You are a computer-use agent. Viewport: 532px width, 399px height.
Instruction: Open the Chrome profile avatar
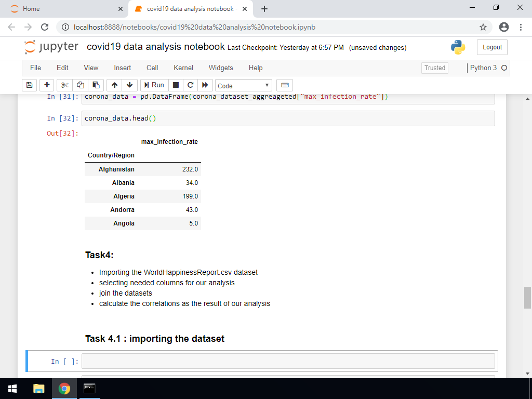504,27
